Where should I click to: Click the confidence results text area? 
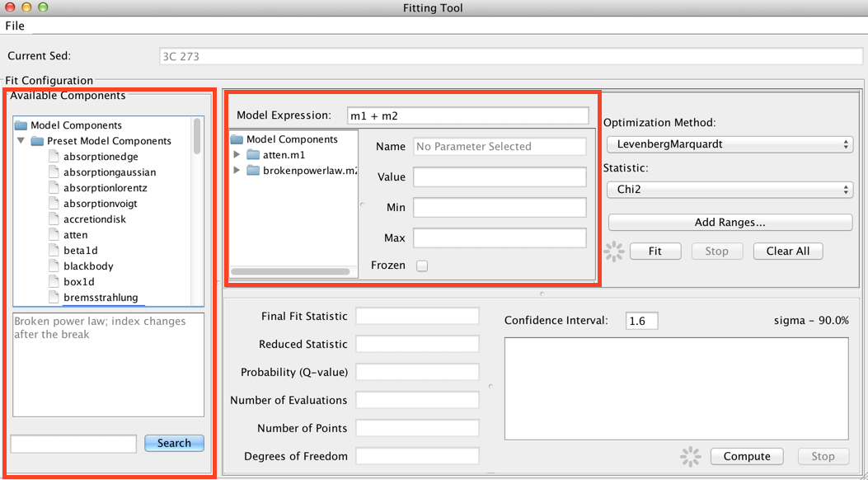point(677,389)
